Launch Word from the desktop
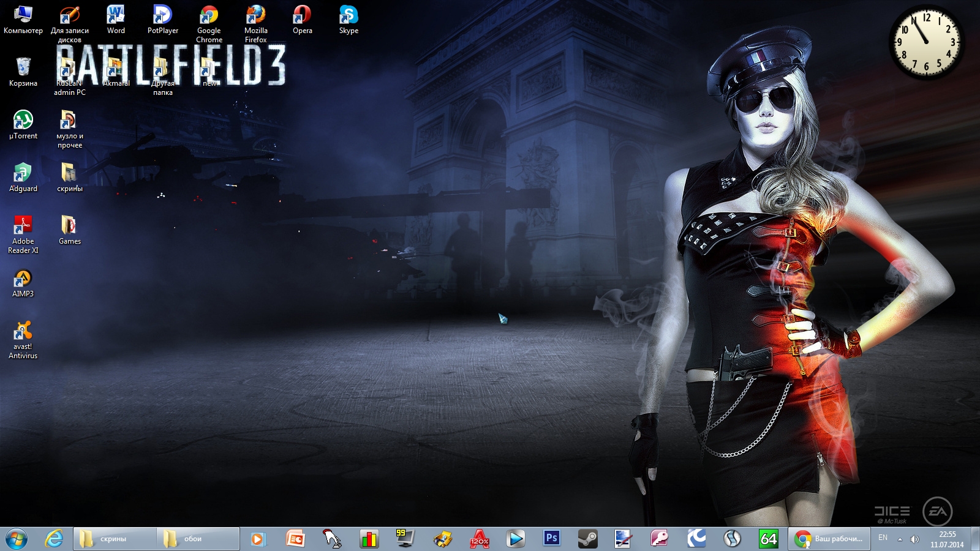The height and width of the screenshot is (551, 980). (x=116, y=20)
